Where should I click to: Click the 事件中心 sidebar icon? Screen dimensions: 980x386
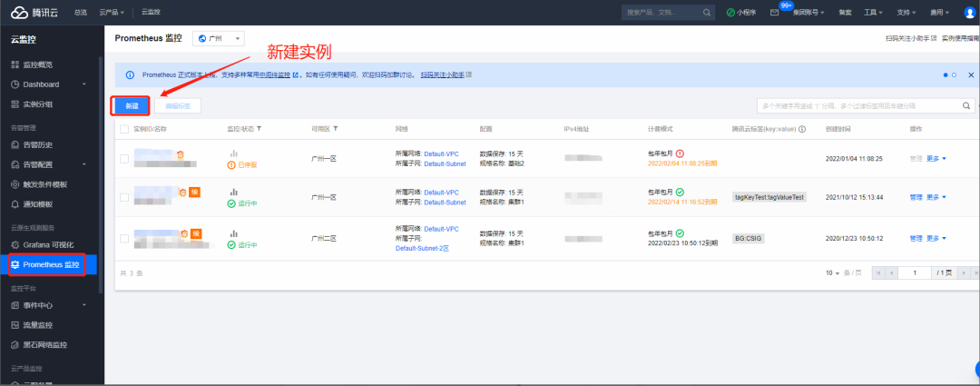pyautogui.click(x=15, y=305)
